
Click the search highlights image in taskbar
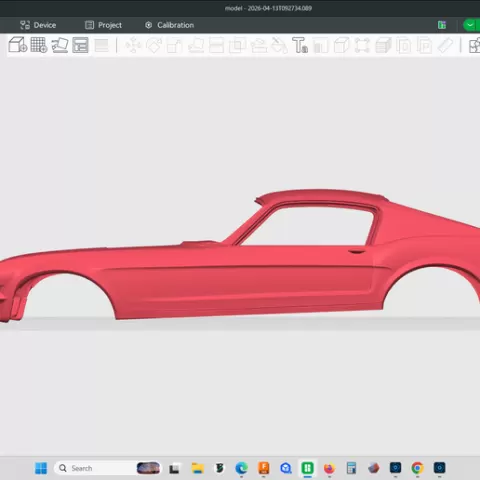click(x=148, y=468)
